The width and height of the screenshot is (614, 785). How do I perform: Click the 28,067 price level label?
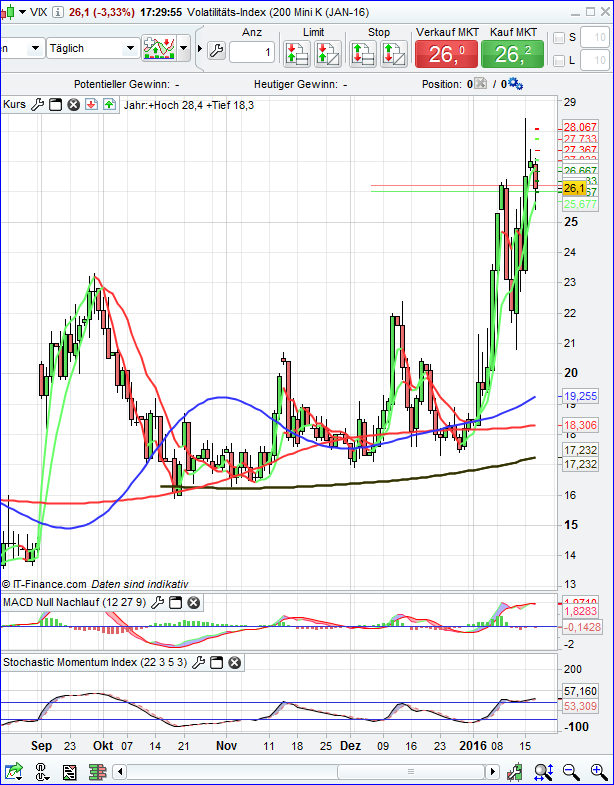[580, 127]
